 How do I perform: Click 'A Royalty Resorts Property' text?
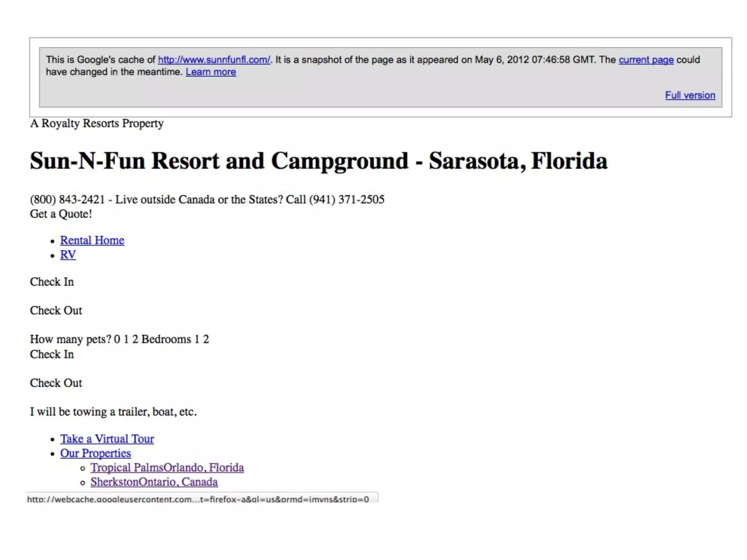point(97,123)
